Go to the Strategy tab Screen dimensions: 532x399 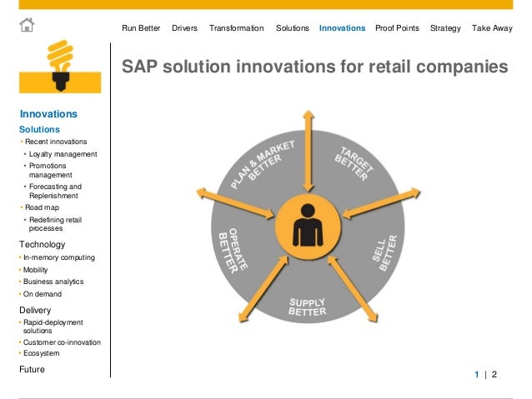click(x=445, y=28)
